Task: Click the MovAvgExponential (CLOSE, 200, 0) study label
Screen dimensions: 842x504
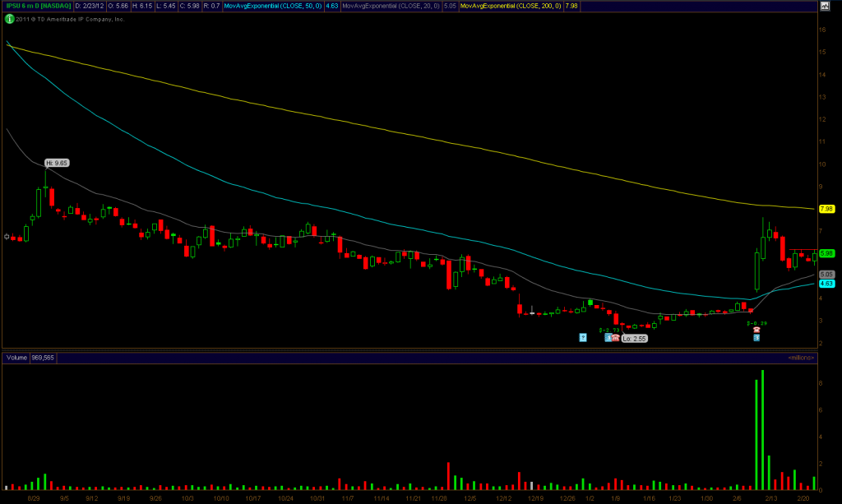Action: [508, 7]
